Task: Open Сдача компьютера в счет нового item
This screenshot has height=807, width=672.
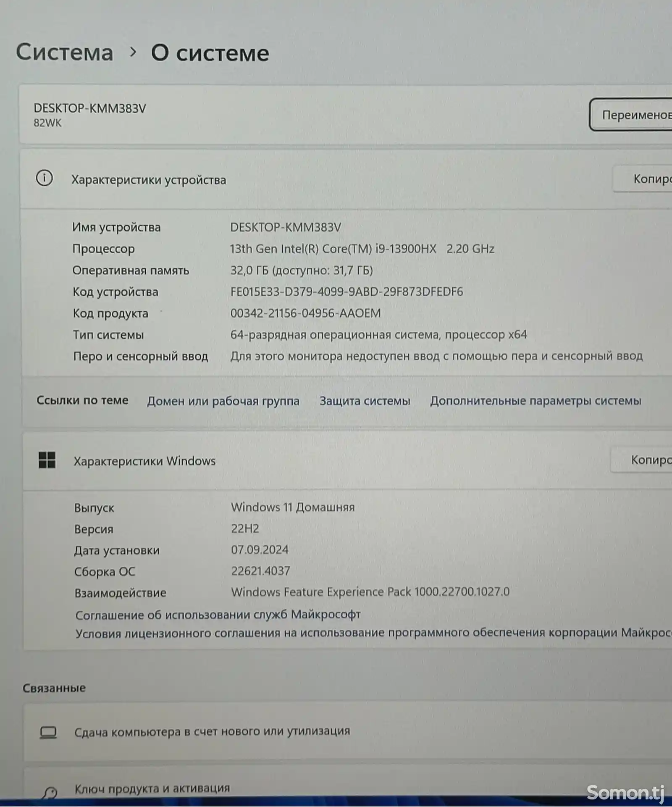Action: pyautogui.click(x=348, y=732)
